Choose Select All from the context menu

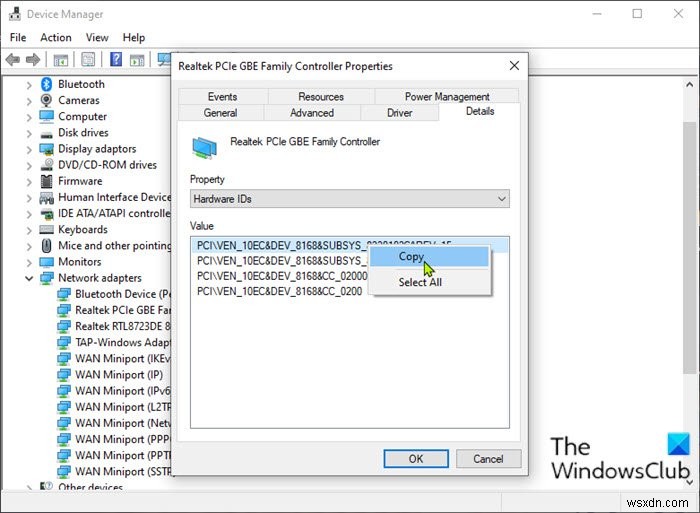(429, 282)
